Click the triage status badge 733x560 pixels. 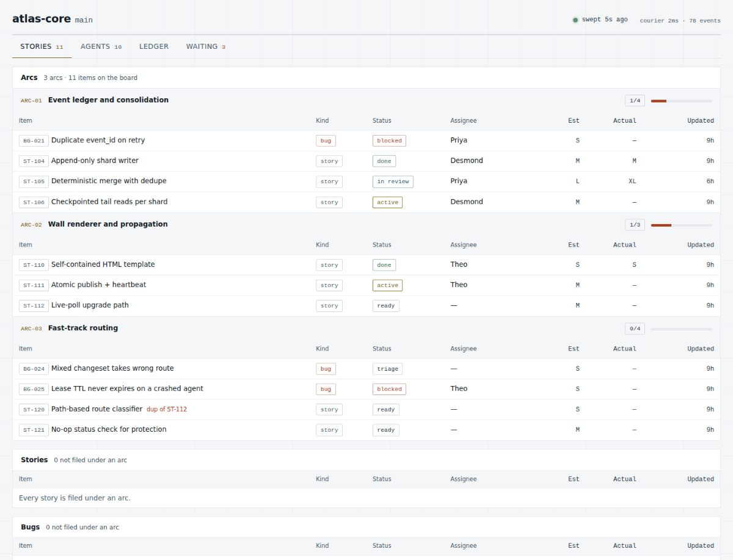point(387,369)
